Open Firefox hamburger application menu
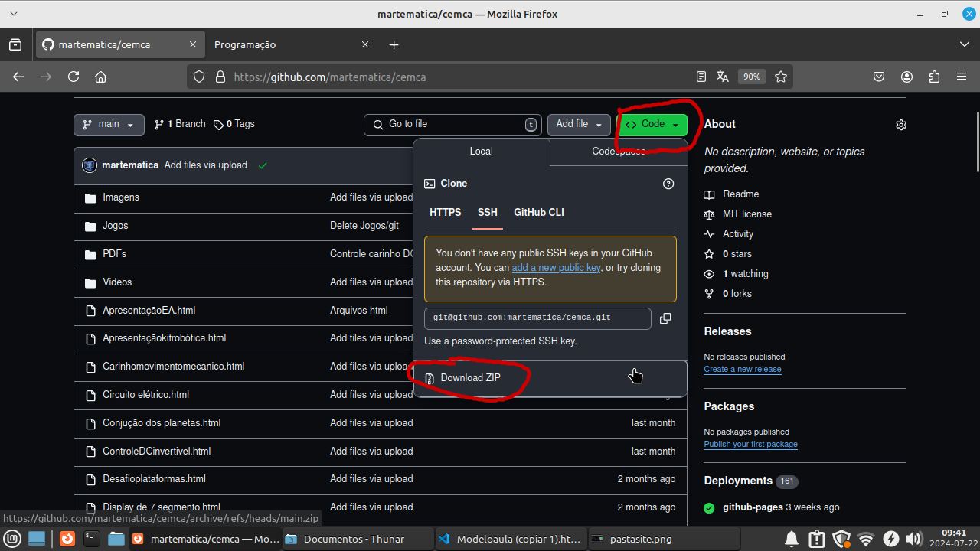 coord(962,77)
